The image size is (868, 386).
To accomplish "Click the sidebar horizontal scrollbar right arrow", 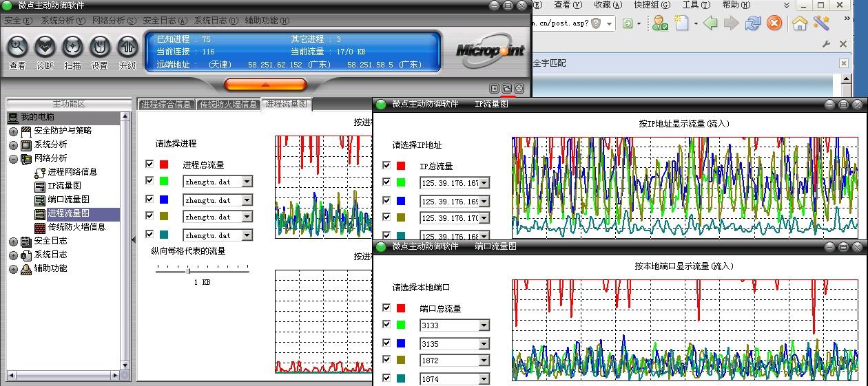I will click(116, 375).
